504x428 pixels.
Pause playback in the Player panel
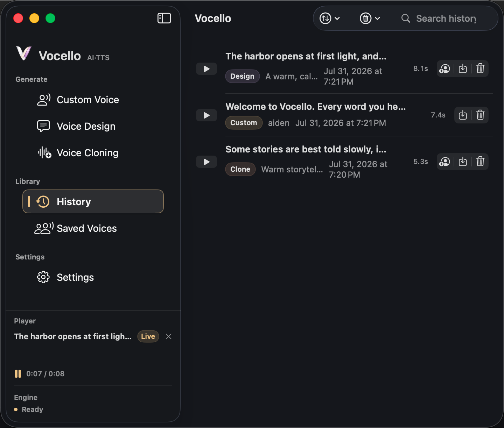point(18,374)
